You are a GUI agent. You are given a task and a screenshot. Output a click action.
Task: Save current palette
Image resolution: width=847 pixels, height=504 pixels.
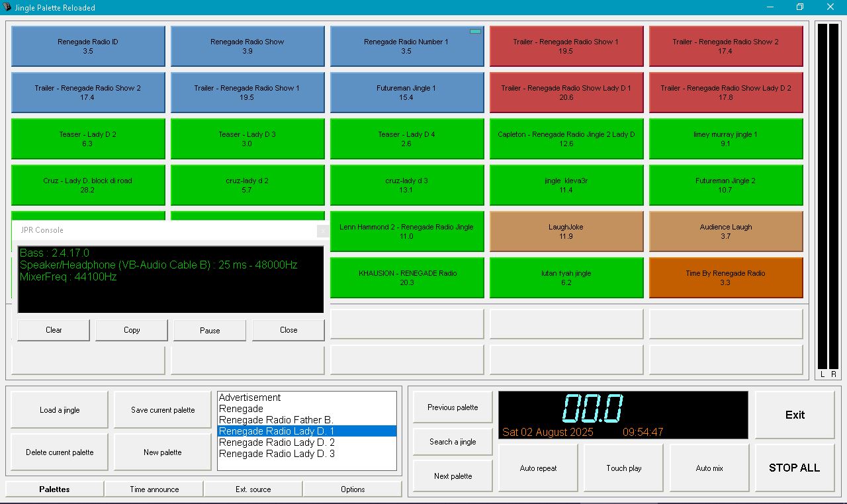(x=163, y=410)
